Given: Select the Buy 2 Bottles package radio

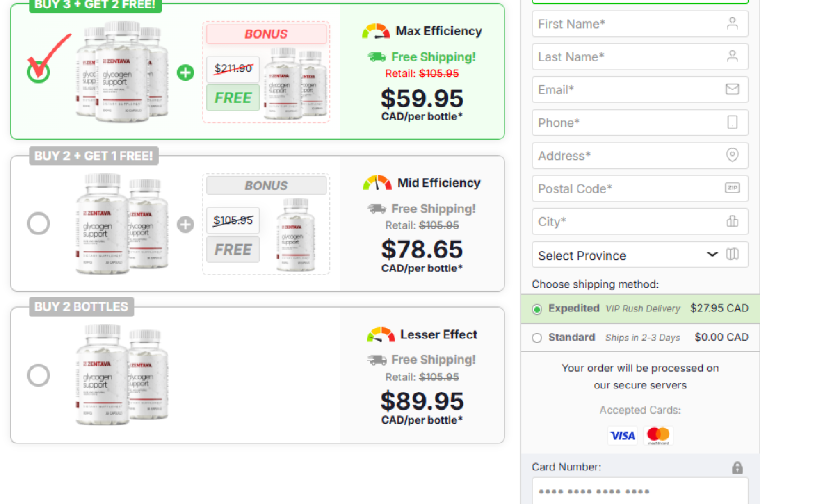Looking at the screenshot, I should coord(39,375).
